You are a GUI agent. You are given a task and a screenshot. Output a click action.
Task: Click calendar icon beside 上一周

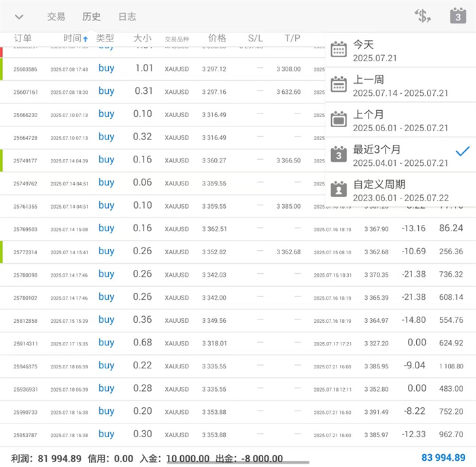339,84
